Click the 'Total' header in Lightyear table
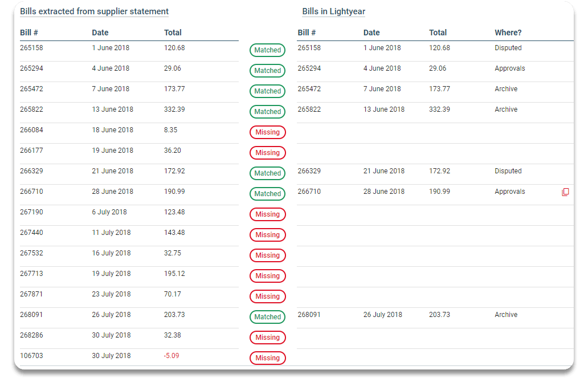Viewport: 588px width, 382px height. (438, 32)
